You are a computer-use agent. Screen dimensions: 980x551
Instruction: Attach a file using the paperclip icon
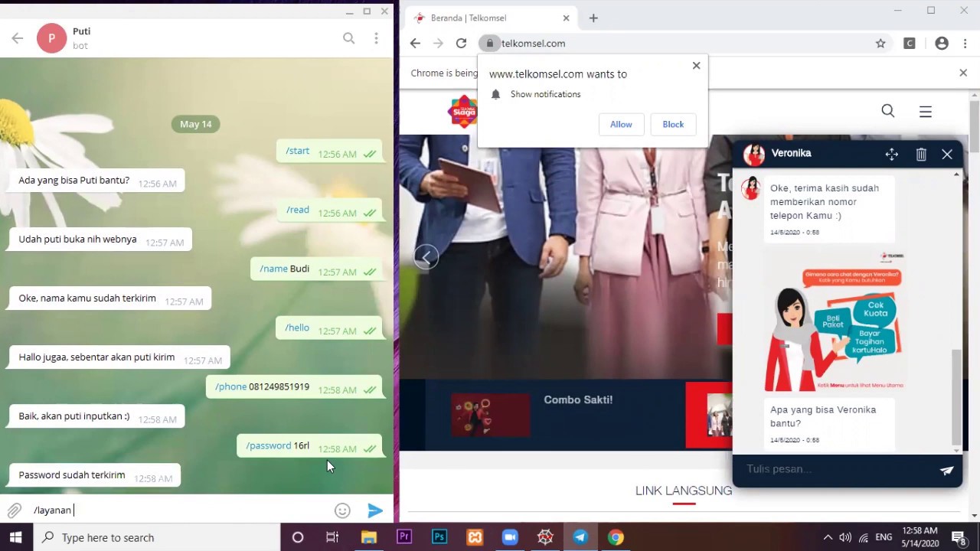(14, 510)
